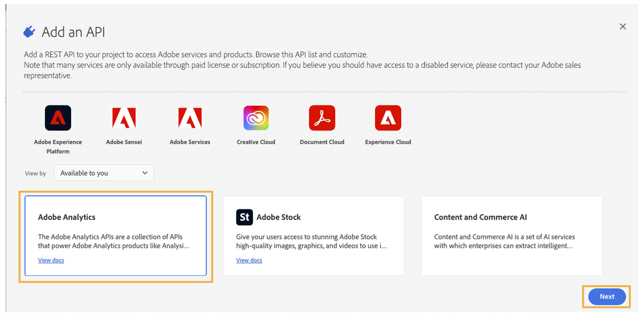The width and height of the screenshot is (644, 315).
Task: Choose the Adobe Sensei product icon
Action: tap(124, 118)
